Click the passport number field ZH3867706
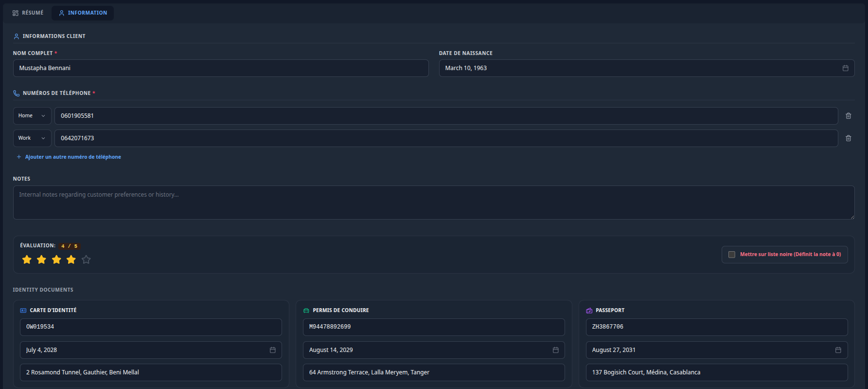The height and width of the screenshot is (389, 868). [x=717, y=327]
